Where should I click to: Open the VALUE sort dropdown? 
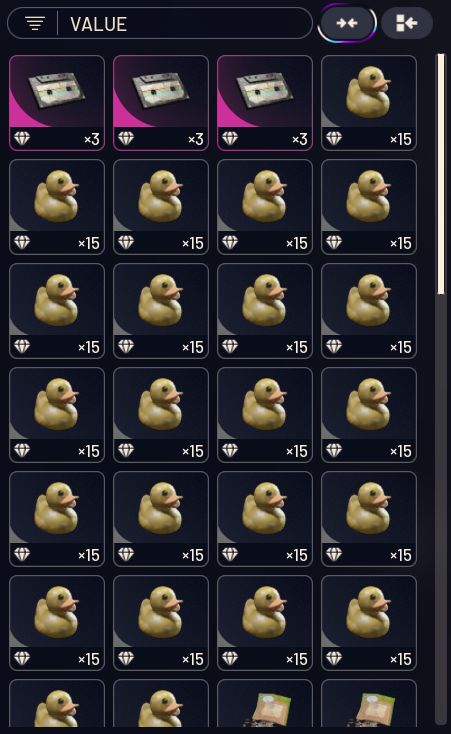pos(160,23)
